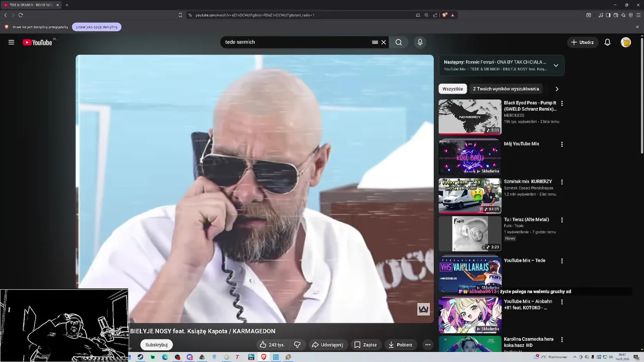Close the TEDE & SIR MICH tab
The image size is (644, 362).
57,5
